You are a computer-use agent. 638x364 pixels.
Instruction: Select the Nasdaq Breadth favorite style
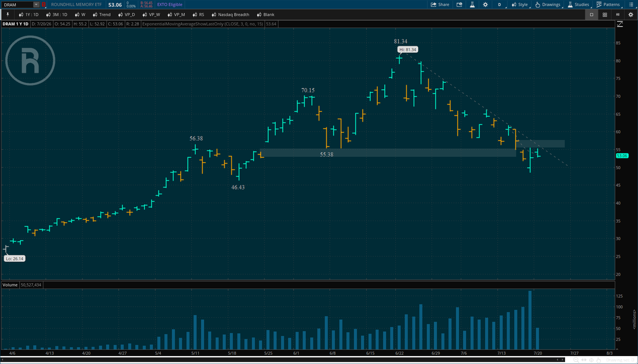230,15
